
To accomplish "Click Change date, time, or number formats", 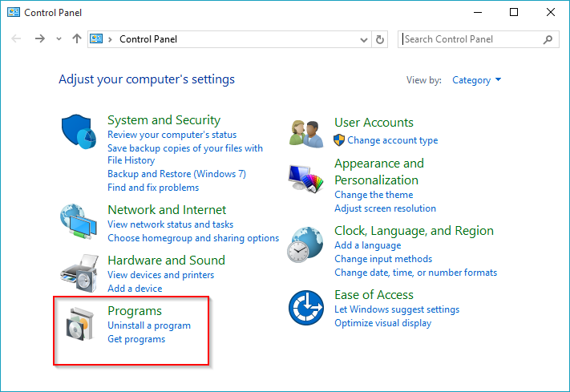I will coord(415,273).
